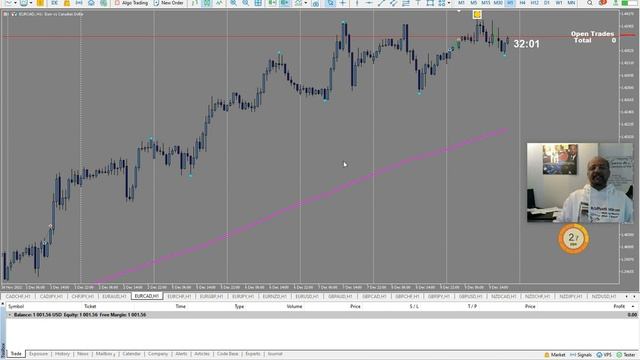Screen dimensions: 640x360
Task: Open the Calendar tab in Toolbox
Action: point(131,354)
